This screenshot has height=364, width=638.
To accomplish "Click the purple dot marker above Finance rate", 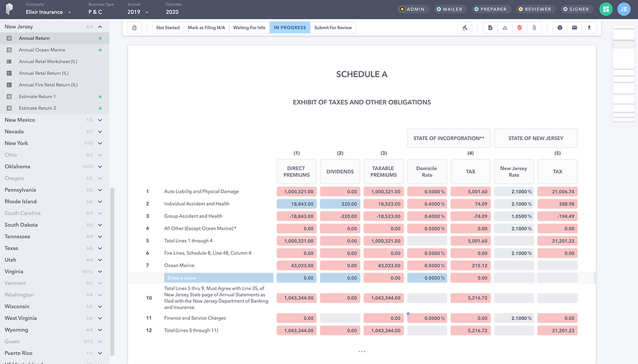I will point(408,314).
